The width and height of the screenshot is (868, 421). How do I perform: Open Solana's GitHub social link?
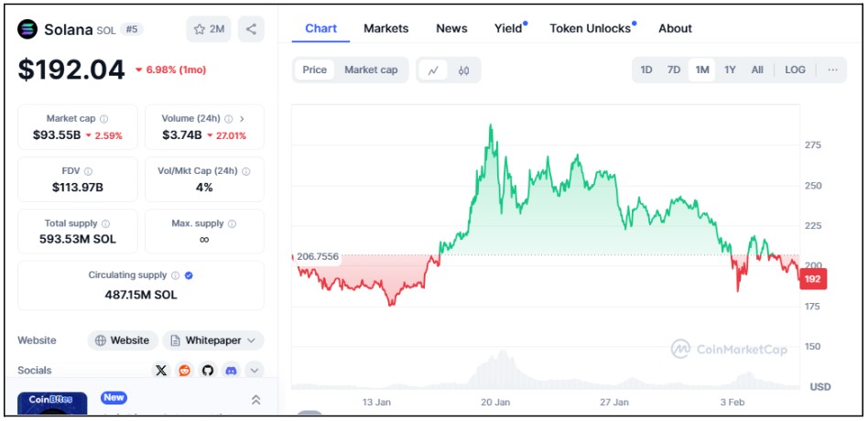pos(208,371)
